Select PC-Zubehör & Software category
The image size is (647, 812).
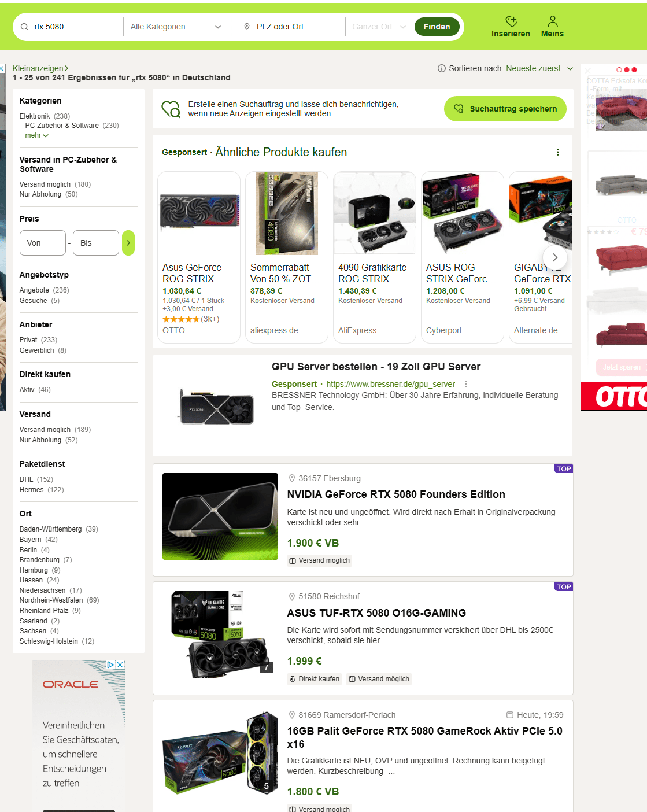point(62,126)
